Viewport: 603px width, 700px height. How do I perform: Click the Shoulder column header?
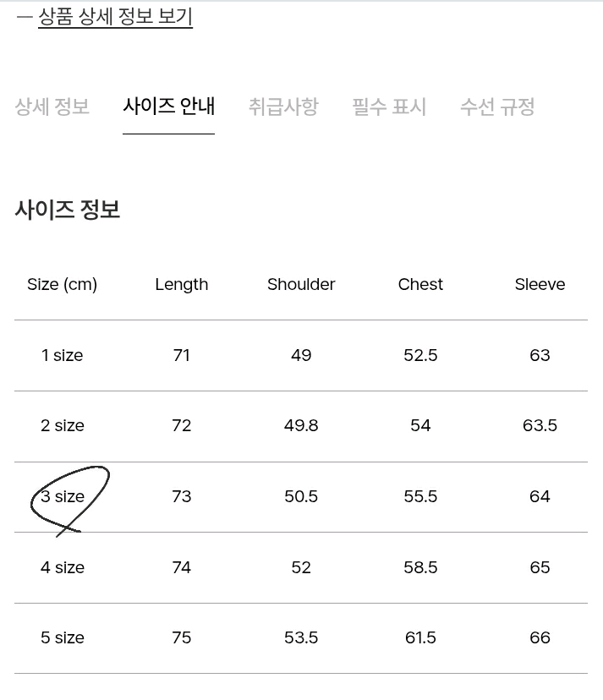[300, 284]
